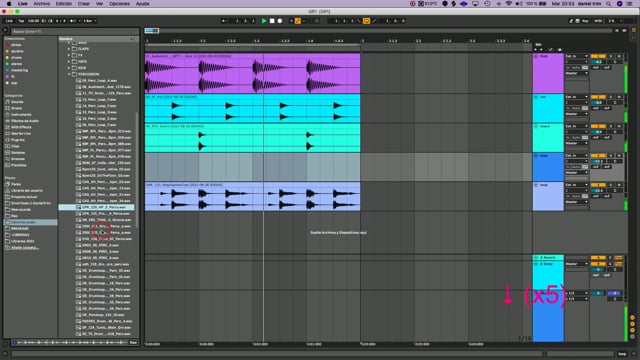Select the purple Kick track header

548,73
